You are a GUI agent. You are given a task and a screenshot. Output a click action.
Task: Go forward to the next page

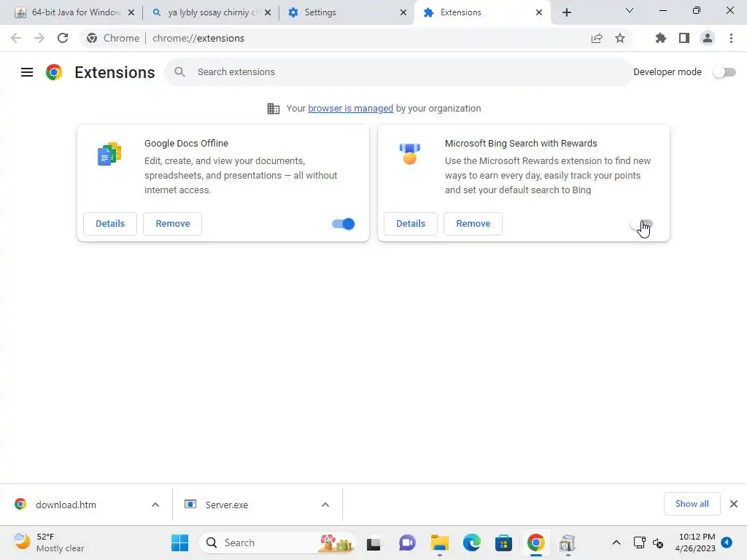[x=39, y=38]
